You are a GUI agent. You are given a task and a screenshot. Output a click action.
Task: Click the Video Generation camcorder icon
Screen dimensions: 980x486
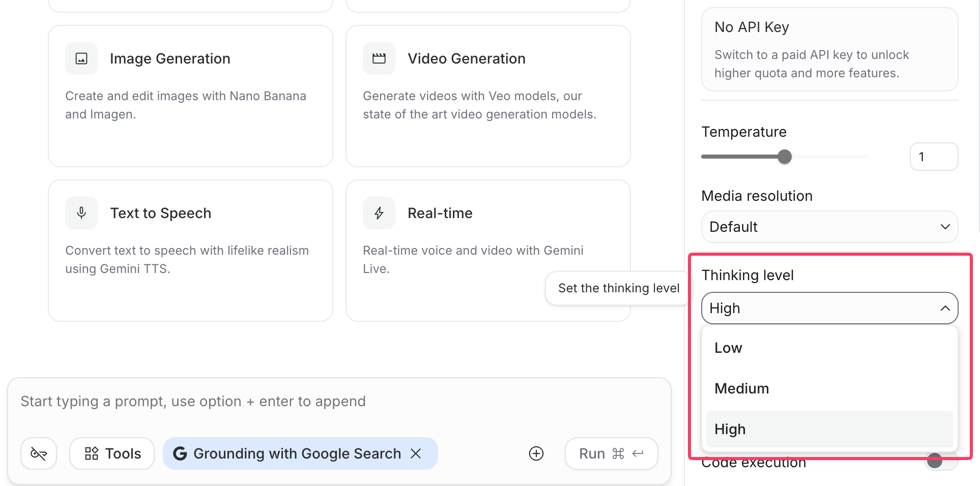pos(379,58)
